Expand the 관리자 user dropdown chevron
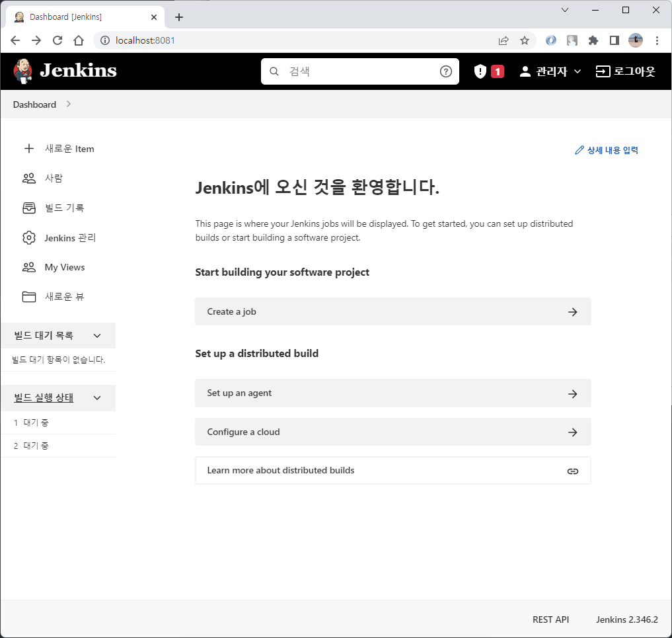 [x=578, y=71]
